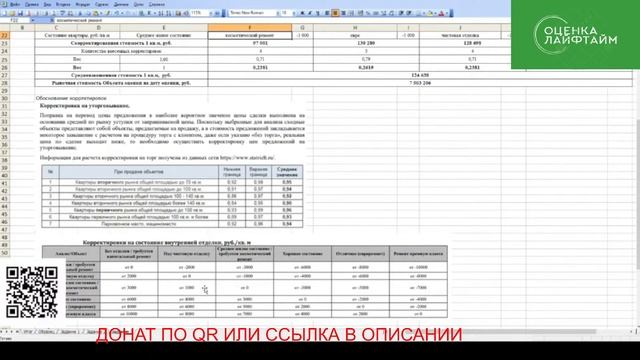The height and width of the screenshot is (360, 640).
Task: Open the Правка menu
Action: [32, 4]
